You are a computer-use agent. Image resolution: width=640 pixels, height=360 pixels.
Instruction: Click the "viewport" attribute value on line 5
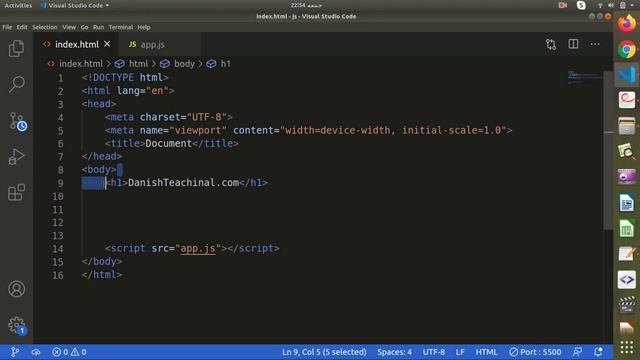point(198,130)
